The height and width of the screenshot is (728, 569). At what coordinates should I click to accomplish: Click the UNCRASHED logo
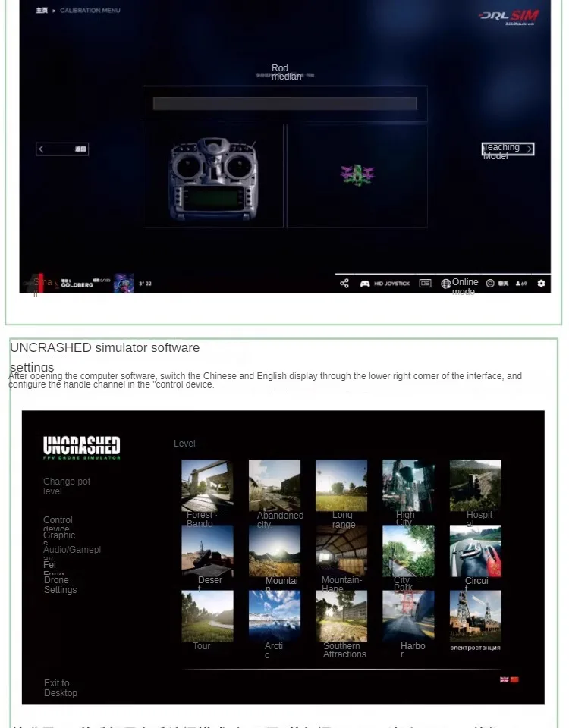[x=82, y=447]
